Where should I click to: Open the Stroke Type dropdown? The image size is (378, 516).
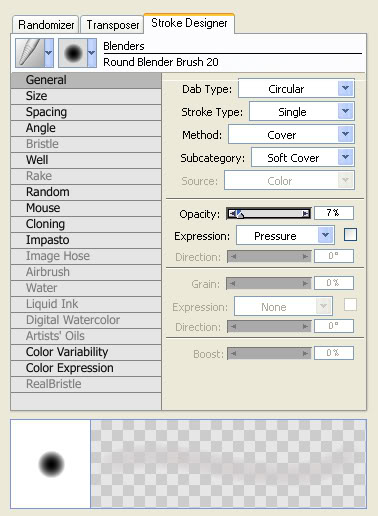click(x=302, y=111)
